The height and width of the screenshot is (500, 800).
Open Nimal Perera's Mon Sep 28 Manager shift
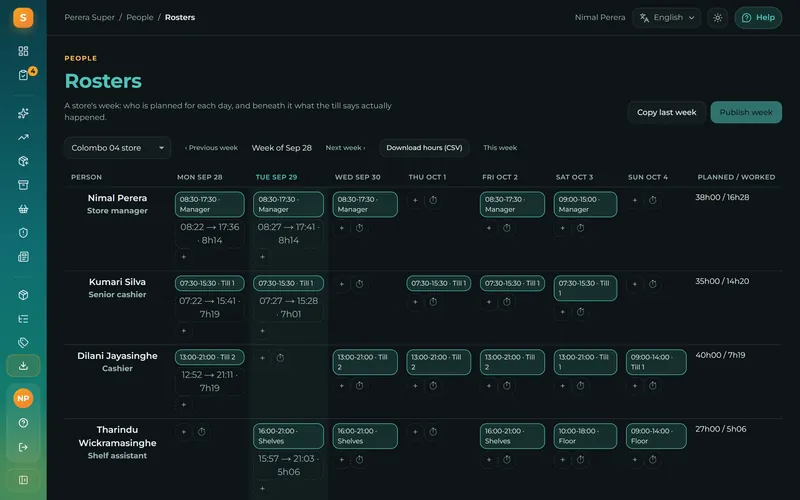[210, 205]
